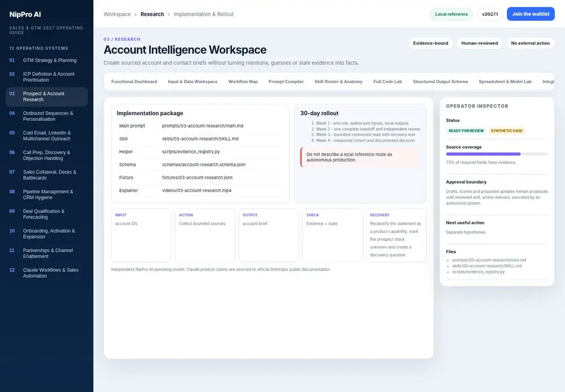Click Join the waitlist button
The height and width of the screenshot is (392, 565).
point(531,14)
